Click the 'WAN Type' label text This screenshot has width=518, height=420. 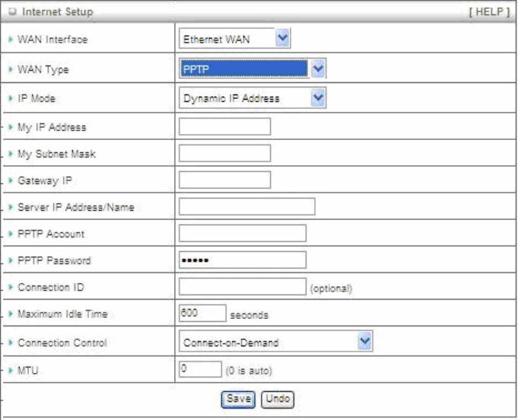click(43, 70)
